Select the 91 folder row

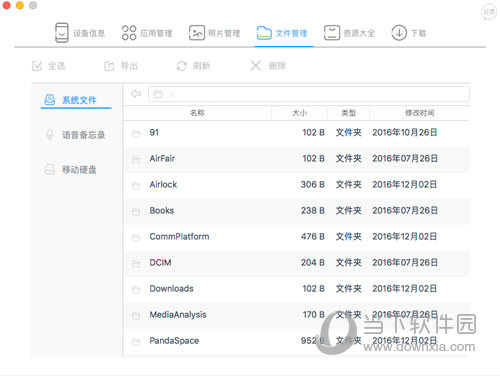pyautogui.click(x=296, y=133)
